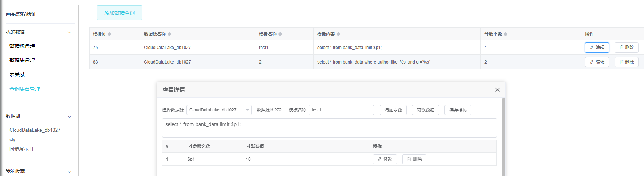This screenshot has height=176, width=644.
Task: Sort table by 参数个数 column
Action: pos(506,34)
